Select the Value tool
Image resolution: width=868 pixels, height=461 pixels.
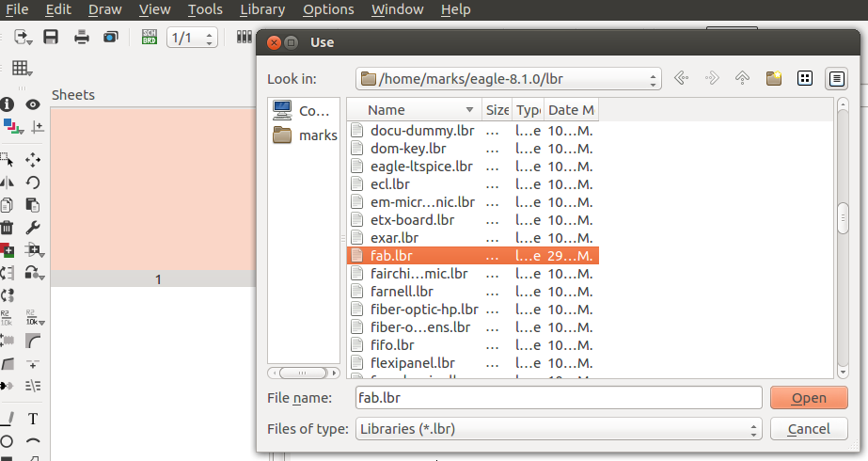35,318
